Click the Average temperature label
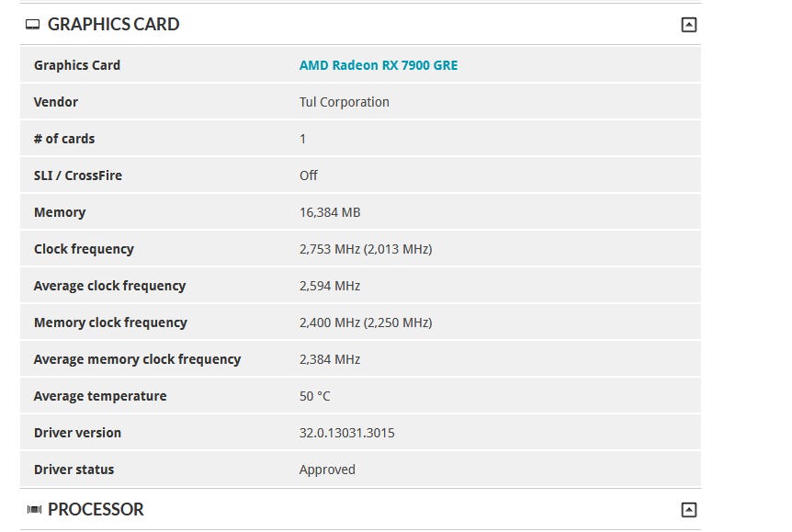The width and height of the screenshot is (792, 532). (x=100, y=396)
